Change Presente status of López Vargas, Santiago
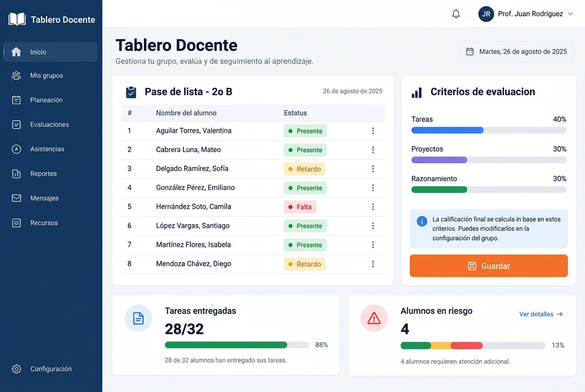 (x=305, y=226)
